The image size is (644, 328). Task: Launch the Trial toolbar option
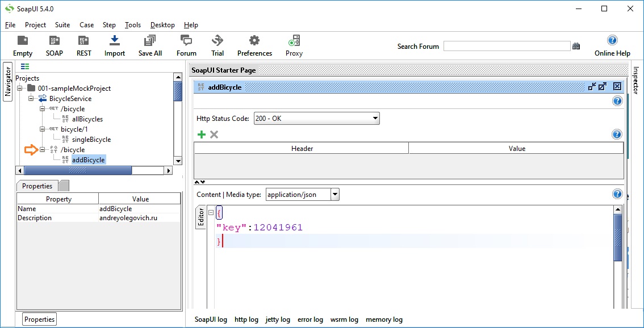pos(218,46)
